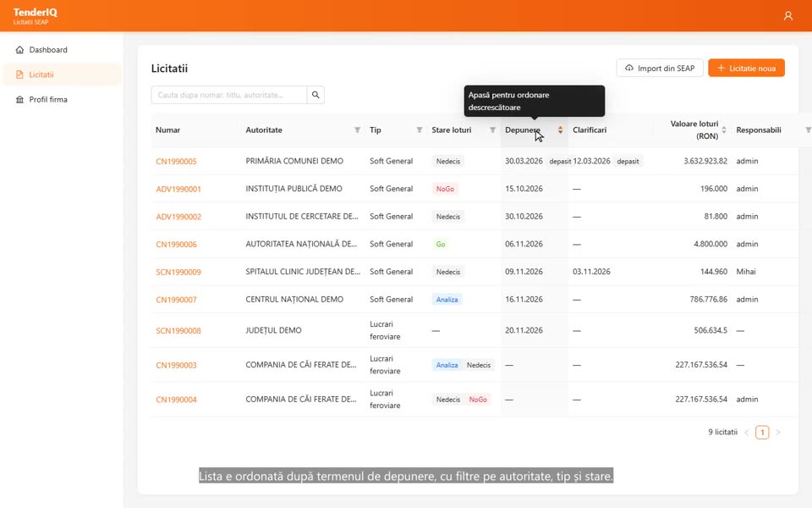The height and width of the screenshot is (508, 812).
Task: Open tender ADV1990001
Action: click(x=178, y=189)
